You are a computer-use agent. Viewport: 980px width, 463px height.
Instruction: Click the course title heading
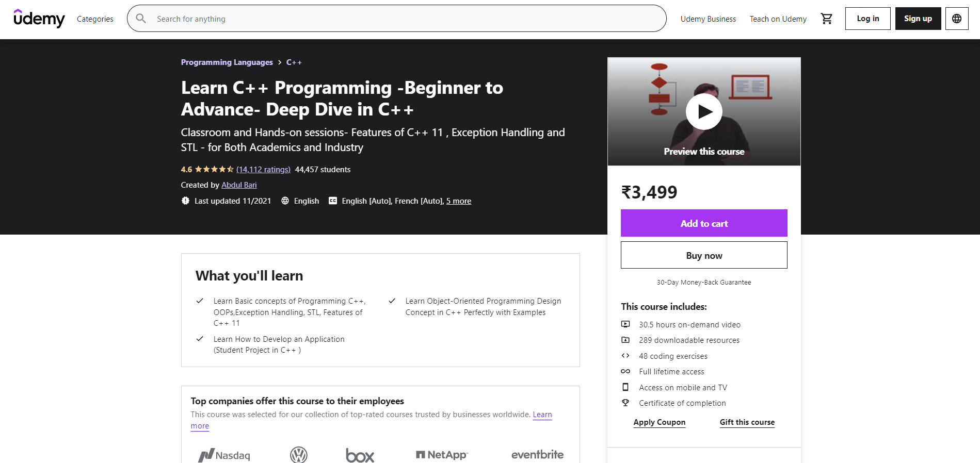coord(342,98)
